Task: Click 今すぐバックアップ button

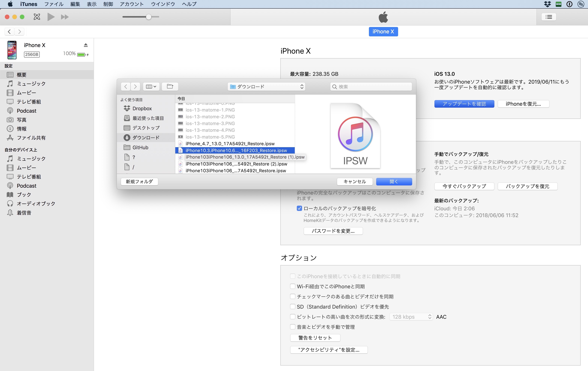Action: pyautogui.click(x=464, y=186)
